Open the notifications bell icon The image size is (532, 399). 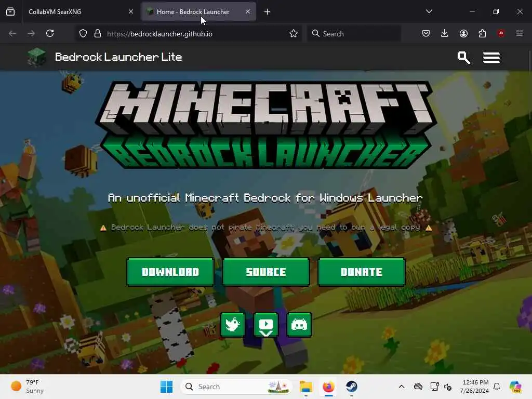(x=497, y=387)
